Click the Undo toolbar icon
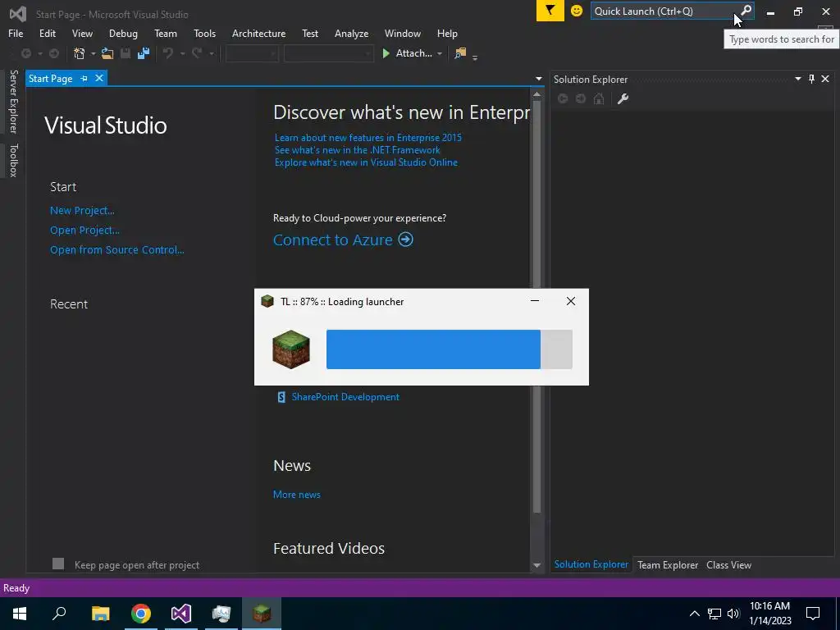 (x=167, y=53)
